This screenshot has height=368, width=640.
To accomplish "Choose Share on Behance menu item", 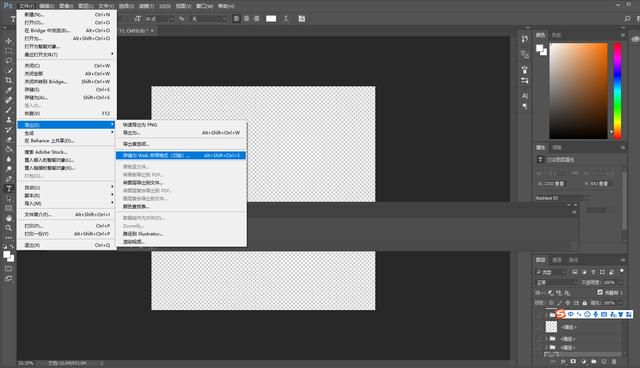I will 67,141.
